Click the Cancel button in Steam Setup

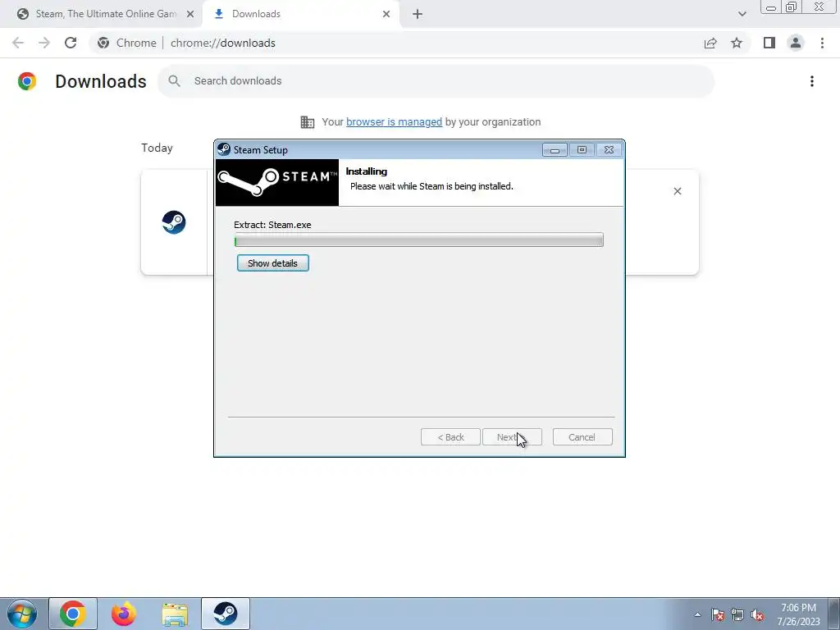click(x=582, y=437)
